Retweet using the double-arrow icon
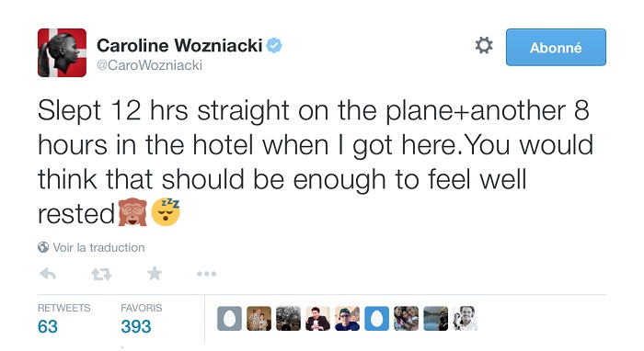Image resolution: width=644 pixels, height=351 pixels. coord(101,274)
